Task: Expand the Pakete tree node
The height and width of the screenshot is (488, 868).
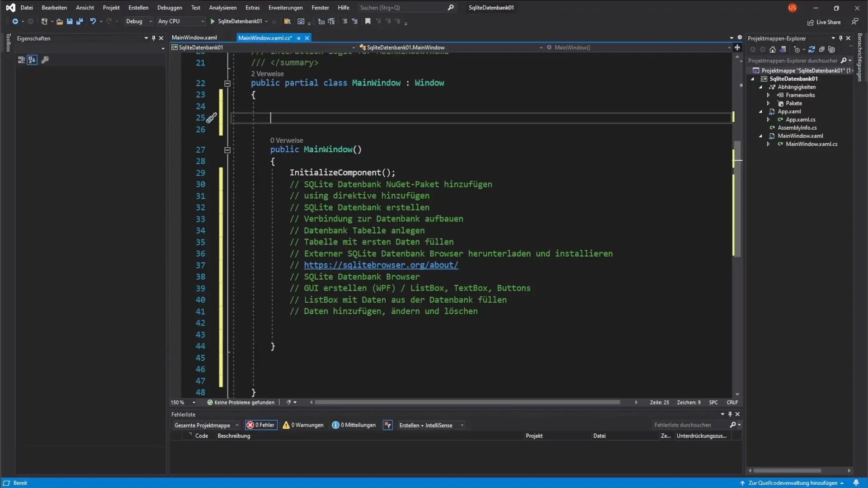Action: [768, 103]
